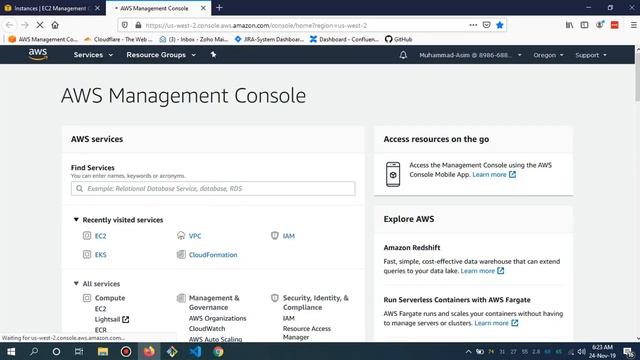Open the Support dropdown menu

tap(591, 55)
